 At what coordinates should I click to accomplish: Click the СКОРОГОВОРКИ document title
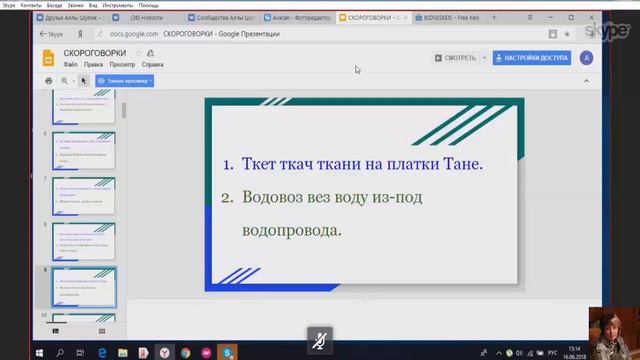[x=95, y=53]
